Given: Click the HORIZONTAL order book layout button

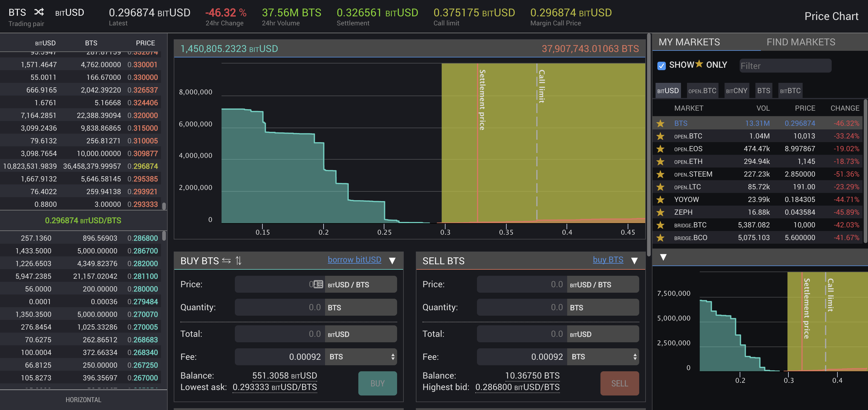Looking at the screenshot, I should tap(83, 400).
